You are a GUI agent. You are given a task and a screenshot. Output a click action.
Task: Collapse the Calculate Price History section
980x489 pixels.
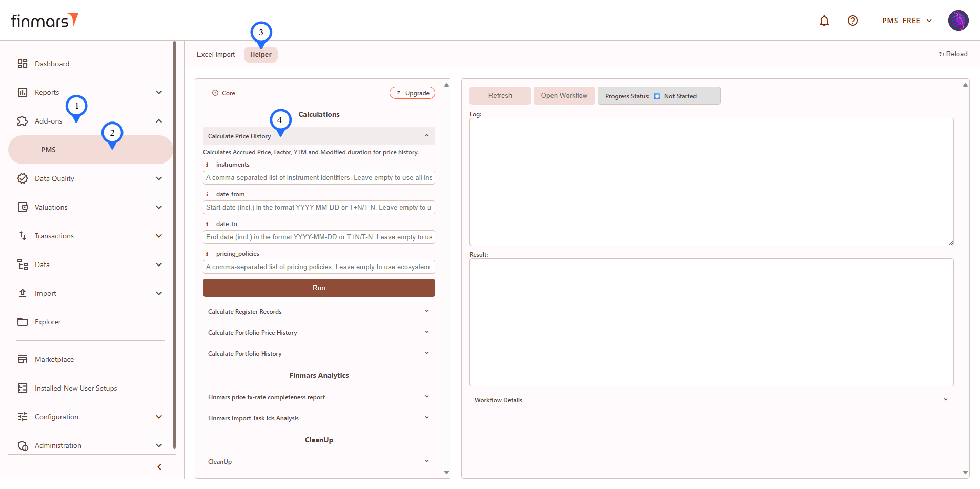click(x=426, y=136)
